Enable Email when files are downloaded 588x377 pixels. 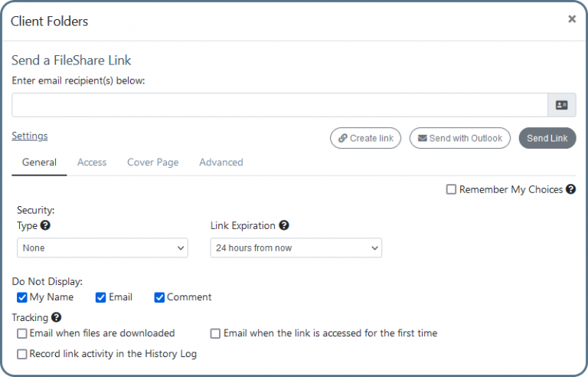tap(22, 333)
